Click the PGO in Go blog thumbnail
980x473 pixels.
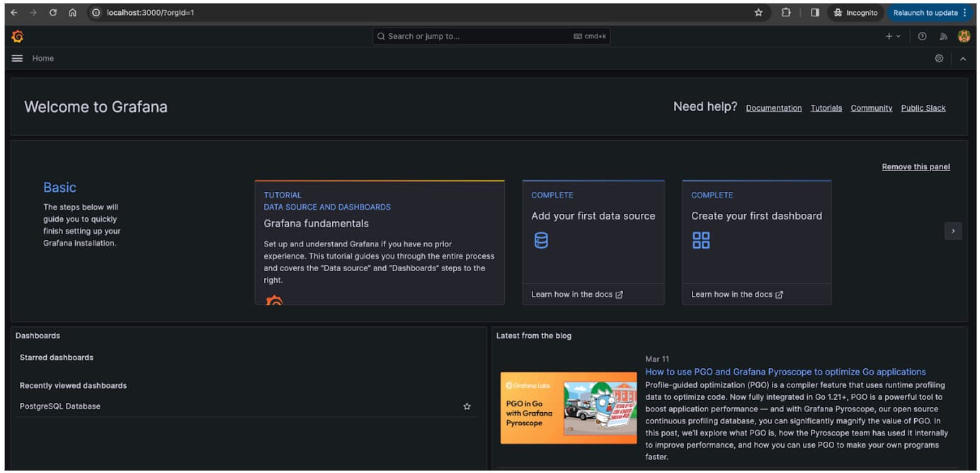click(x=569, y=408)
